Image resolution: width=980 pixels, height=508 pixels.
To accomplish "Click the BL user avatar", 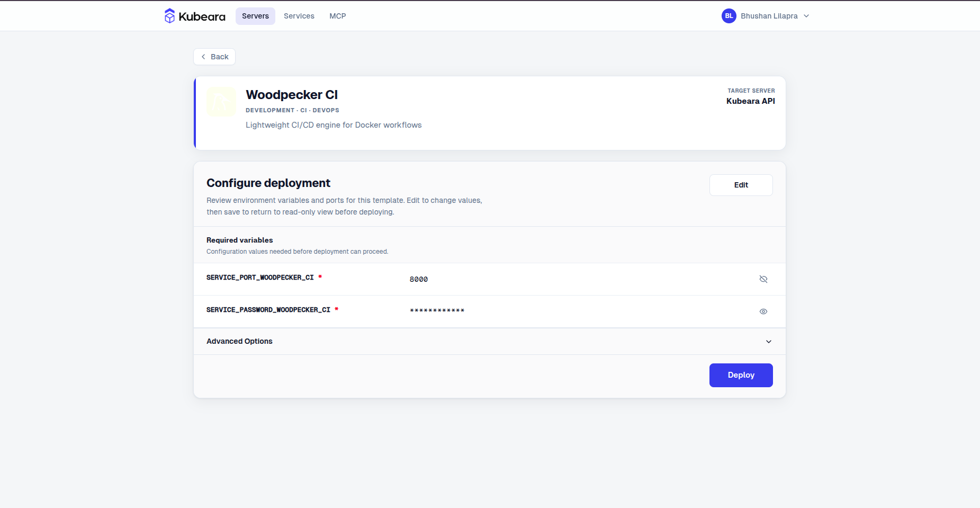I will pos(729,16).
